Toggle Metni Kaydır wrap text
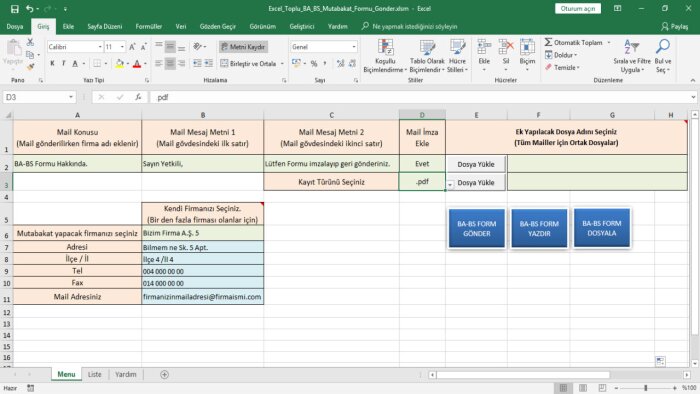The image size is (700, 394). pos(243,47)
